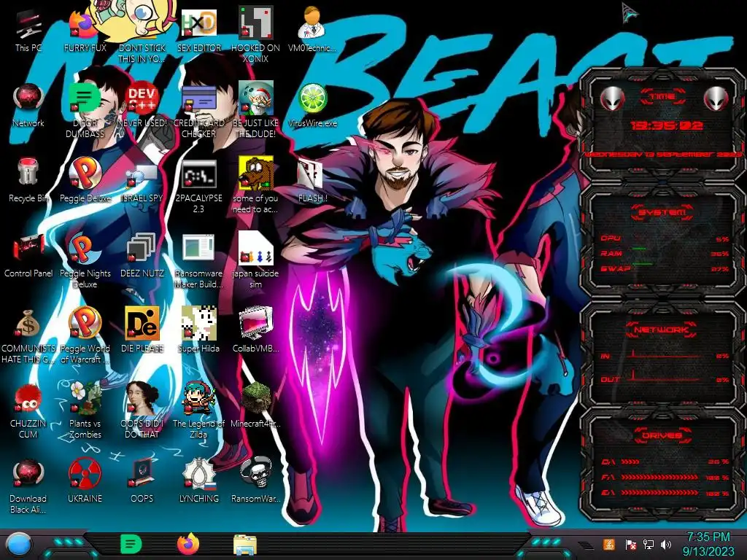Launch Firefox from the taskbar
Screen dimensions: 747x560
click(188, 544)
